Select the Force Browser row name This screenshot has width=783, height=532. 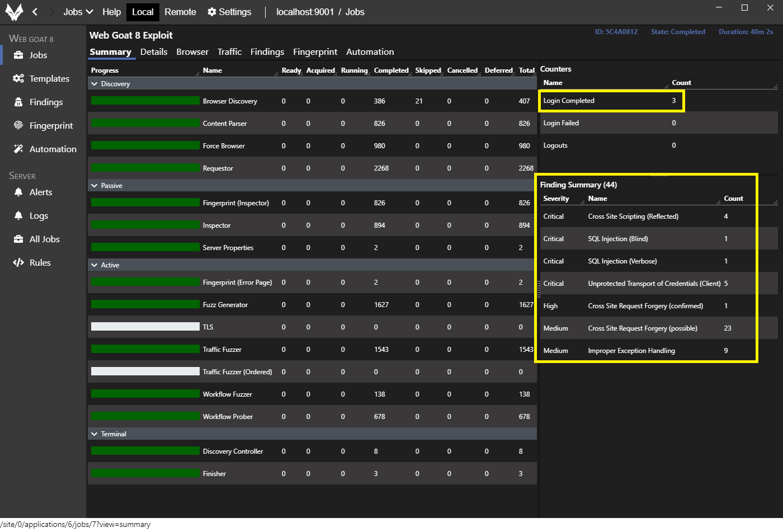point(224,146)
